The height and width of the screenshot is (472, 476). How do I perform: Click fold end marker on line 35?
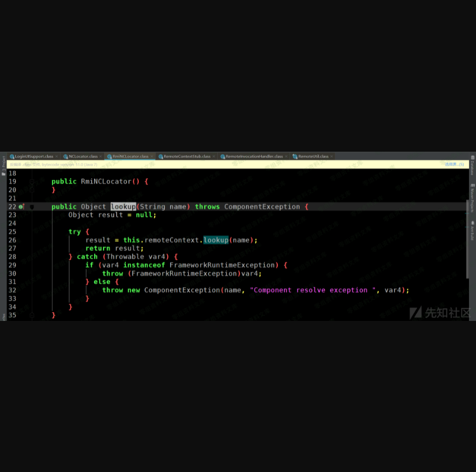(x=32, y=315)
